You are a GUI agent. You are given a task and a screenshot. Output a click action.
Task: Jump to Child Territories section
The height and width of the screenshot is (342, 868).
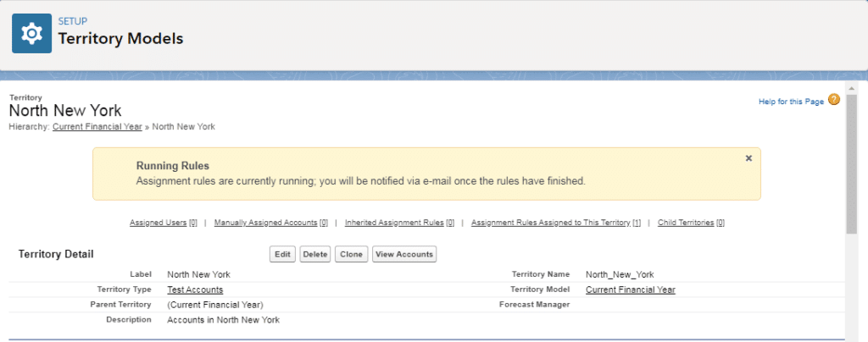(691, 223)
